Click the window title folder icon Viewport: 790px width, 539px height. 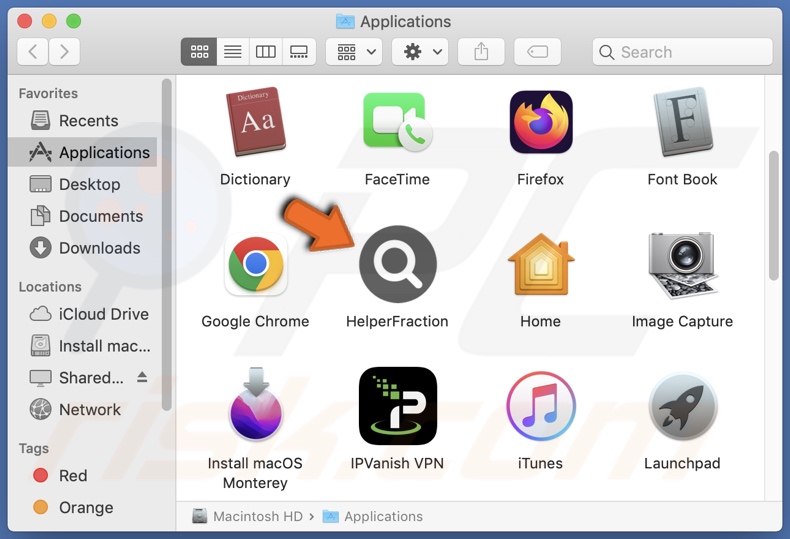coord(345,21)
